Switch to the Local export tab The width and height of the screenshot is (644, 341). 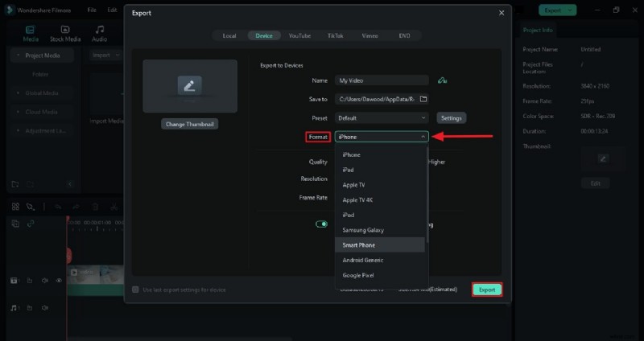pyautogui.click(x=229, y=35)
